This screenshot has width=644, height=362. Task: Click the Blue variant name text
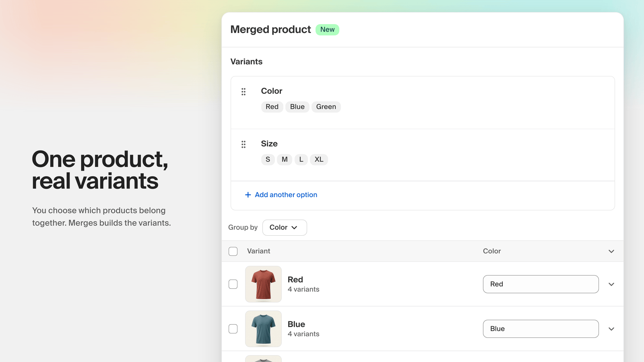[x=296, y=324]
